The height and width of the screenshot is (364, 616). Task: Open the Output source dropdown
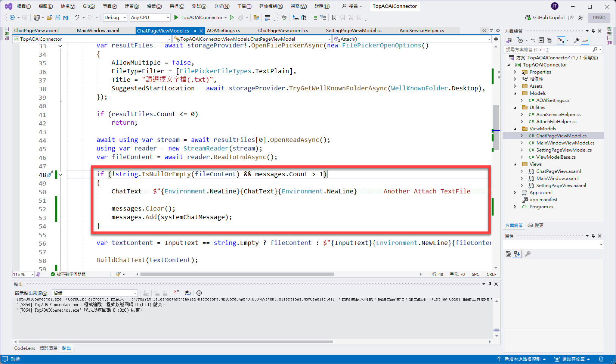pyautogui.click(x=95, y=293)
